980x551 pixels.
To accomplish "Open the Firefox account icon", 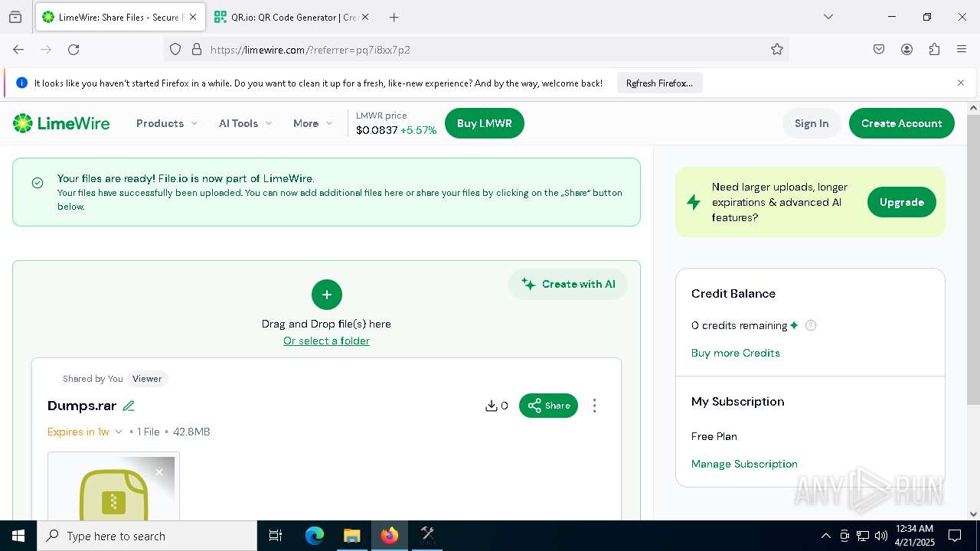I will coord(906,50).
